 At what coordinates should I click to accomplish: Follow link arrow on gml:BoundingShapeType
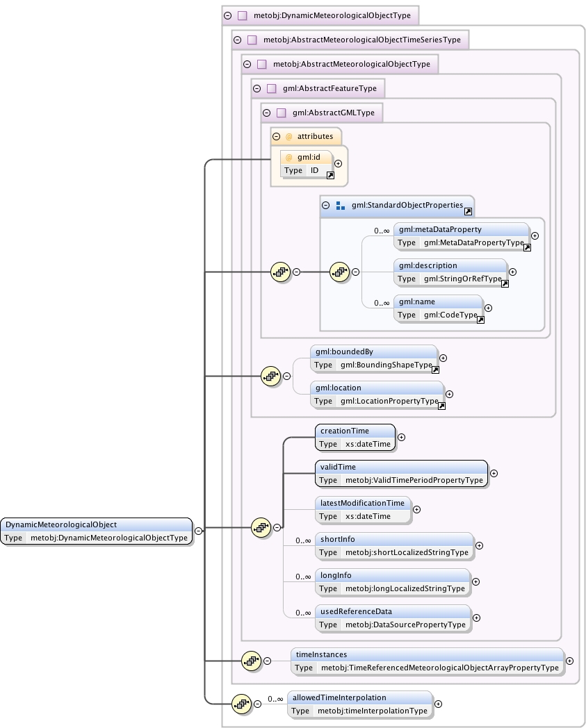point(435,370)
